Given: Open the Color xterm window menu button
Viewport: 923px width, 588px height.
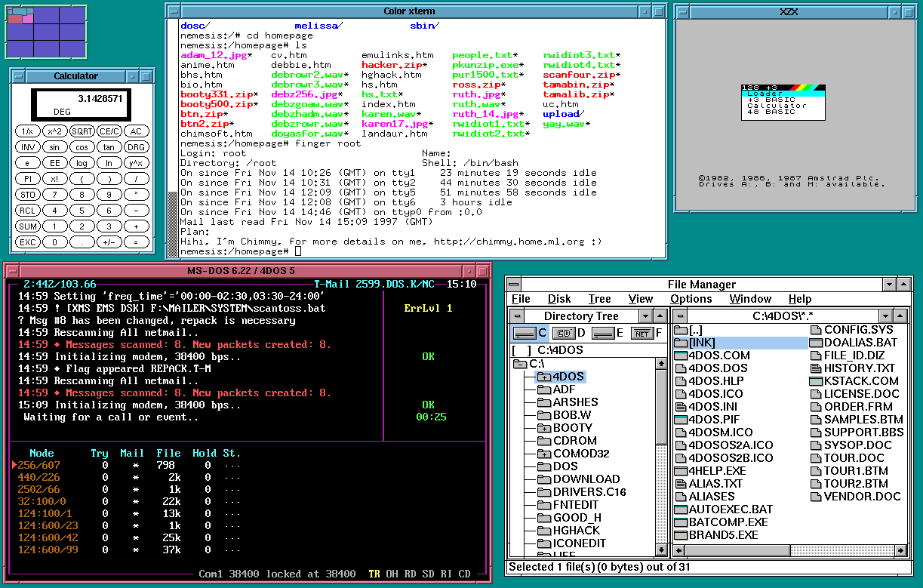Looking at the screenshot, I should tap(174, 11).
